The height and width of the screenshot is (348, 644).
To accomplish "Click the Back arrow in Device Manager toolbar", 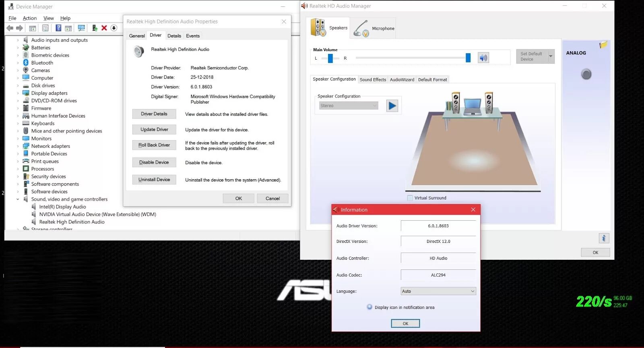I will (10, 28).
